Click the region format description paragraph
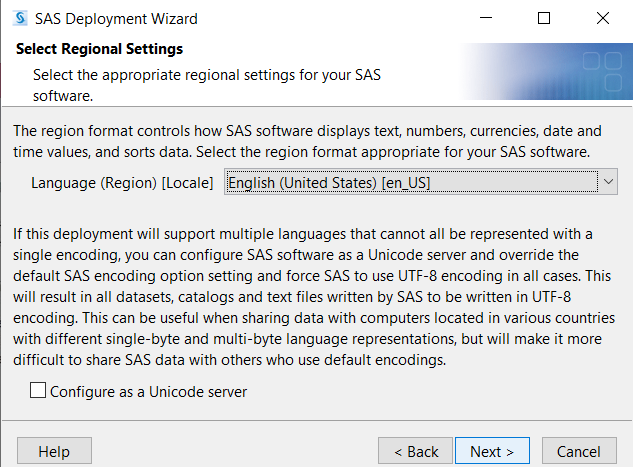Viewport: 633px width, 467px height. tap(307, 141)
